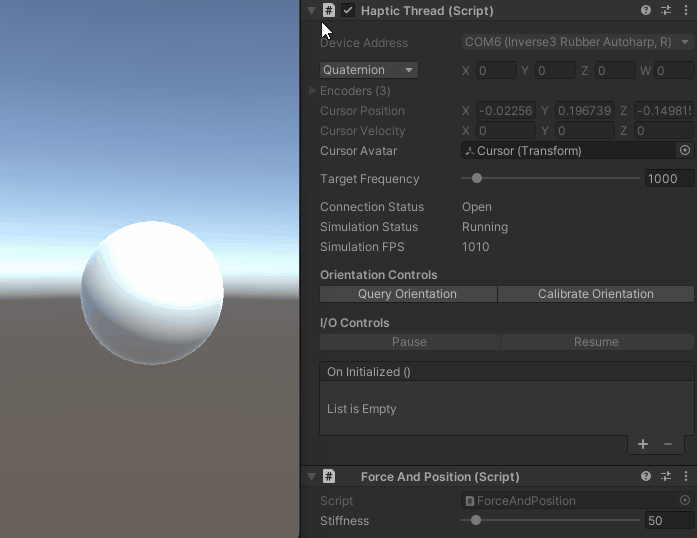Image resolution: width=697 pixels, height=538 pixels.
Task: Click Cursor Position Z value field
Action: click(664, 111)
